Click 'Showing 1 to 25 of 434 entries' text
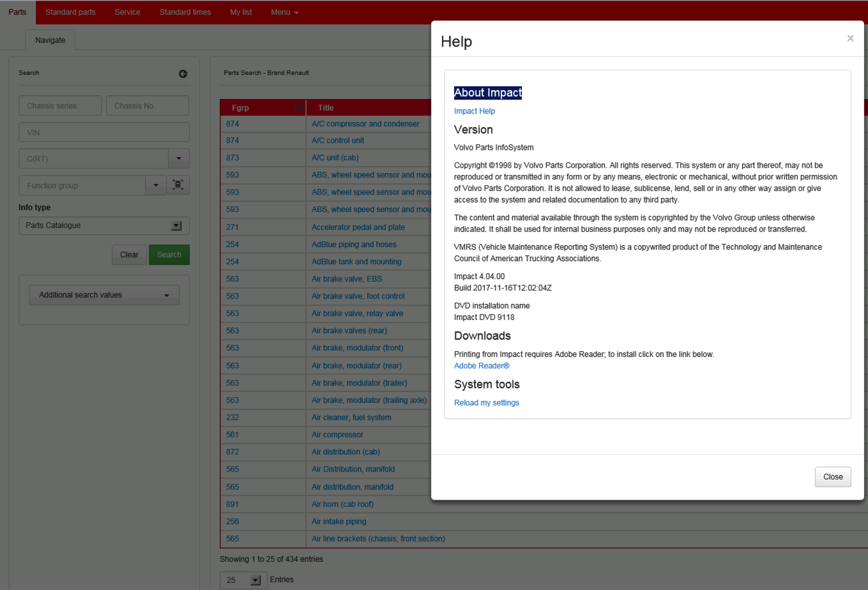This screenshot has width=868, height=590. point(271,559)
